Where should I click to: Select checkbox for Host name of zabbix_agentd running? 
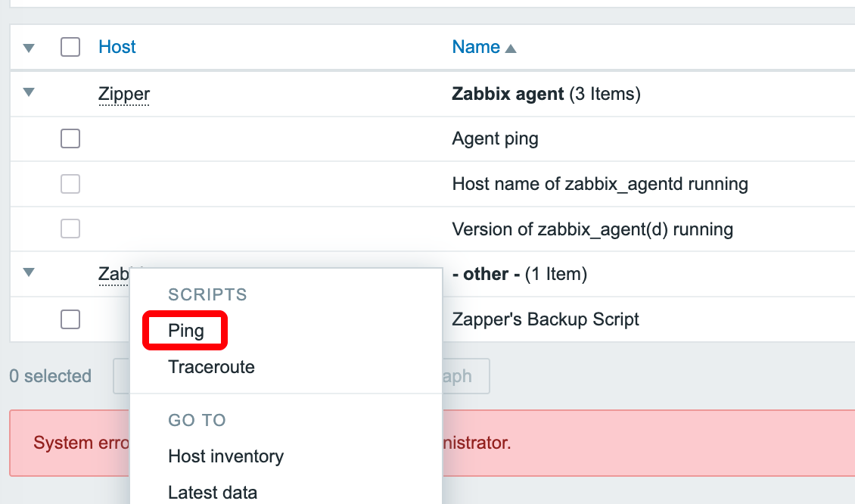pos(70,184)
